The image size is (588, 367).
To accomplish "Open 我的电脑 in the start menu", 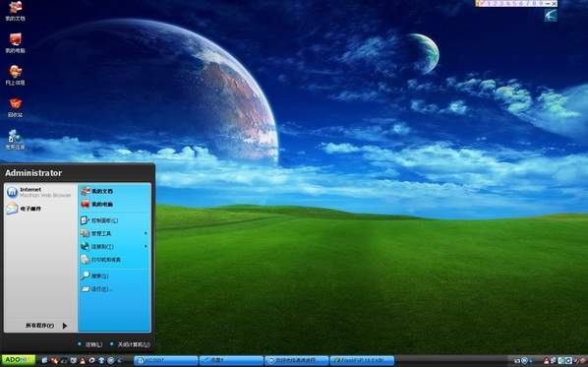I will [x=96, y=204].
